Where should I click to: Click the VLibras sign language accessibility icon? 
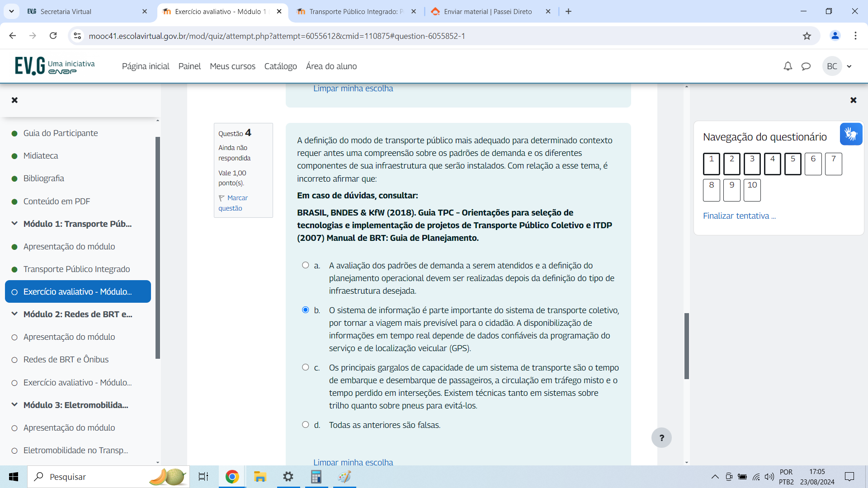coord(851,134)
